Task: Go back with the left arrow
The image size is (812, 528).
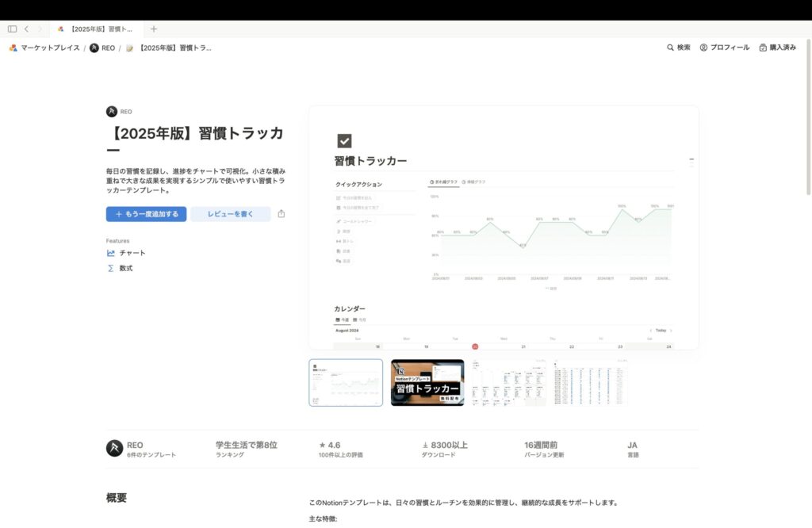Action: [x=26, y=29]
